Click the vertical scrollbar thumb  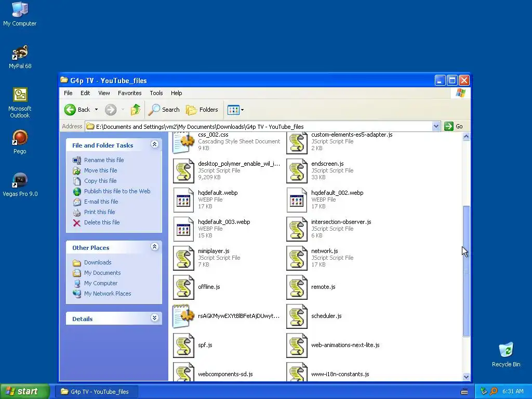tap(466, 271)
